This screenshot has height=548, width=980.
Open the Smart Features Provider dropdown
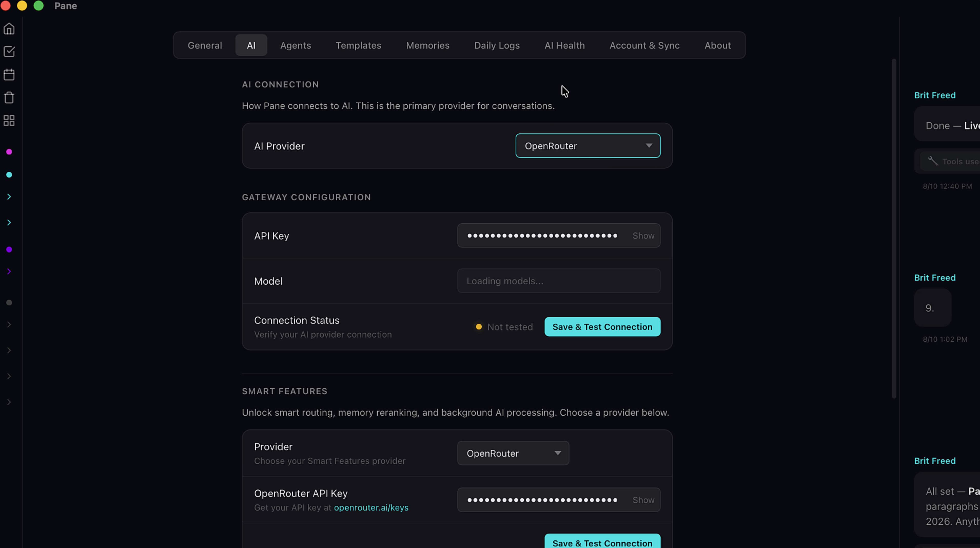[x=513, y=453]
